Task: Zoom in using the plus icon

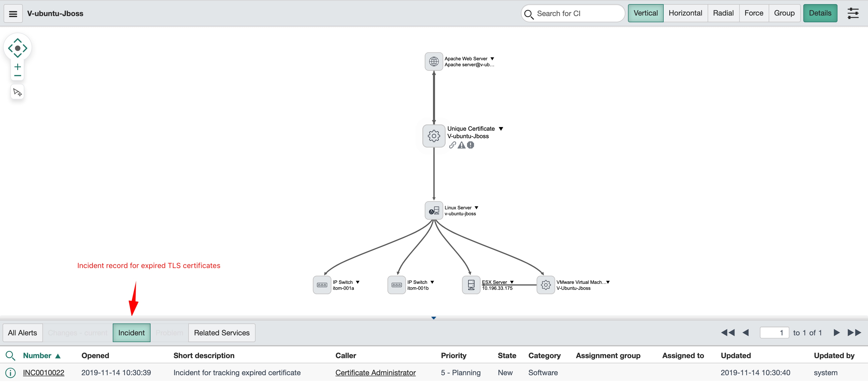Action: point(17,67)
